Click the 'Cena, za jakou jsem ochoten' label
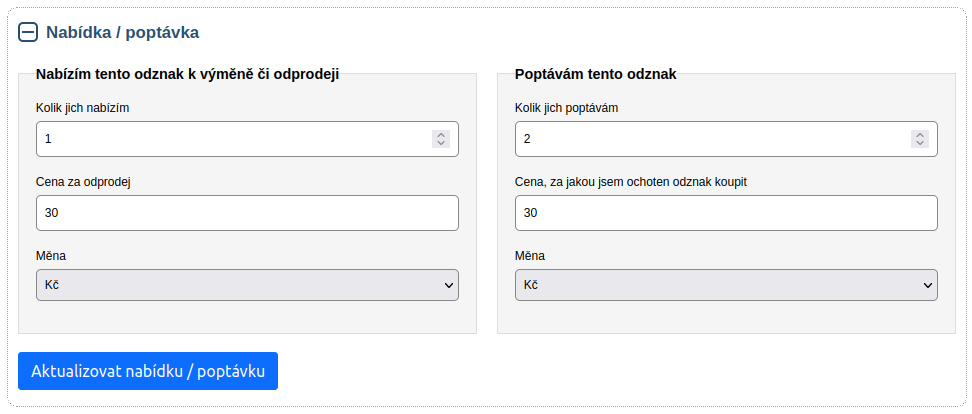The width and height of the screenshot is (972, 414). 631,182
